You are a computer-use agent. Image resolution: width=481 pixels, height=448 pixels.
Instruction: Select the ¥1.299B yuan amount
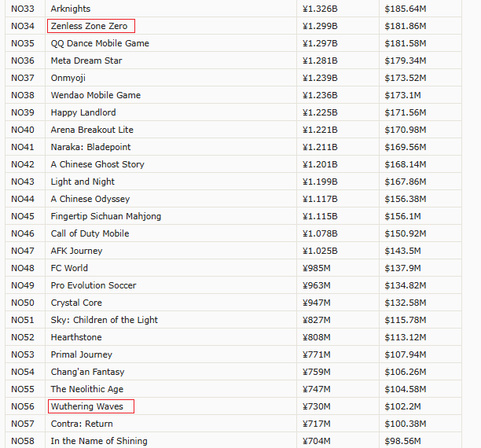320,26
